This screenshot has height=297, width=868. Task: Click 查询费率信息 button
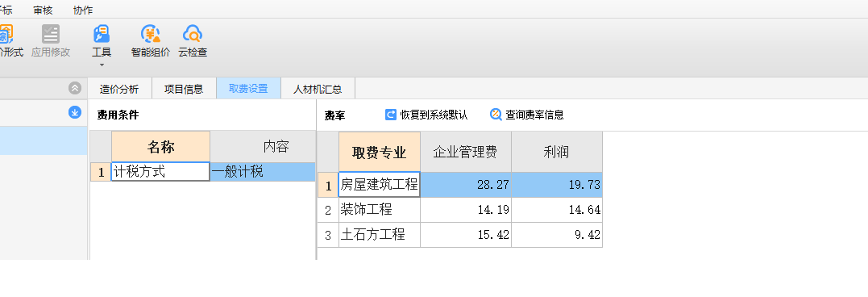click(527, 115)
